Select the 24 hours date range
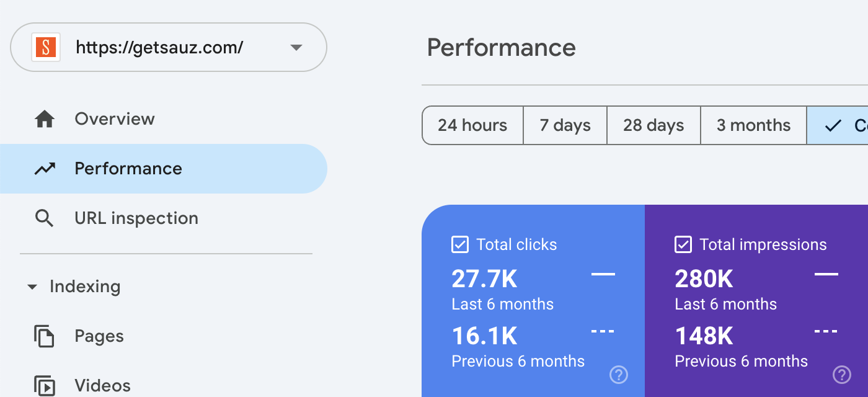The image size is (868, 397). click(472, 125)
